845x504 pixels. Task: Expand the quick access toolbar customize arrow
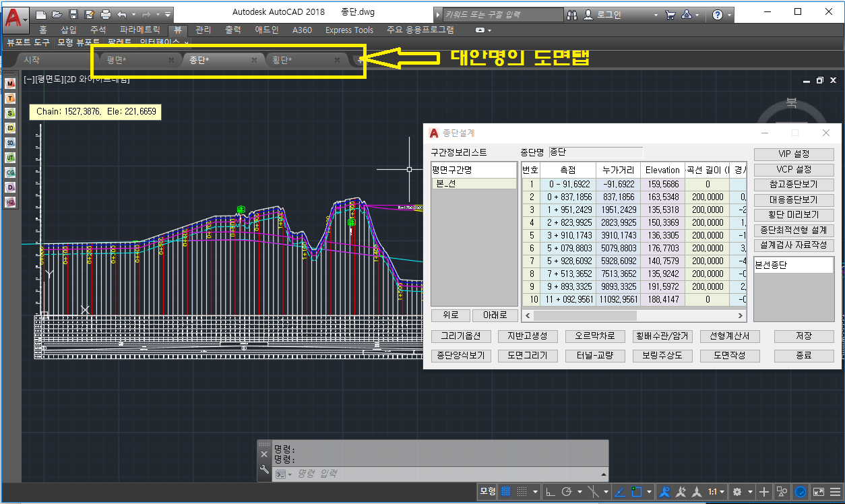pos(166,13)
